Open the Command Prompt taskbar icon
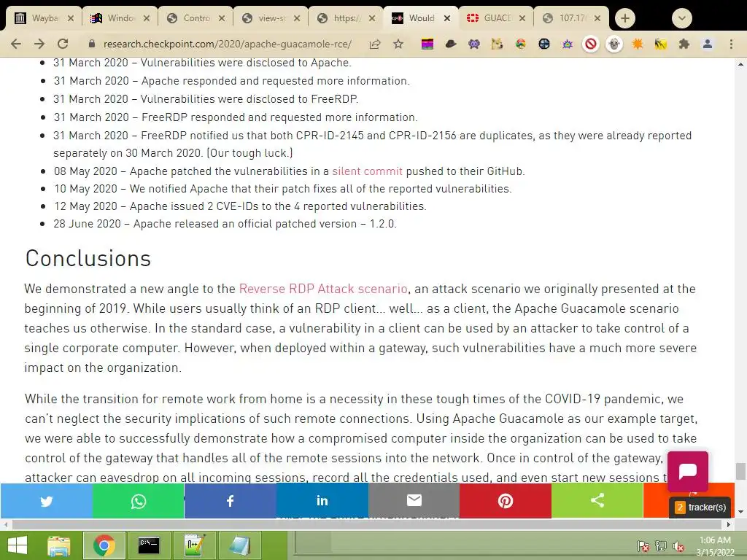The width and height of the screenshot is (747, 560). tap(149, 545)
